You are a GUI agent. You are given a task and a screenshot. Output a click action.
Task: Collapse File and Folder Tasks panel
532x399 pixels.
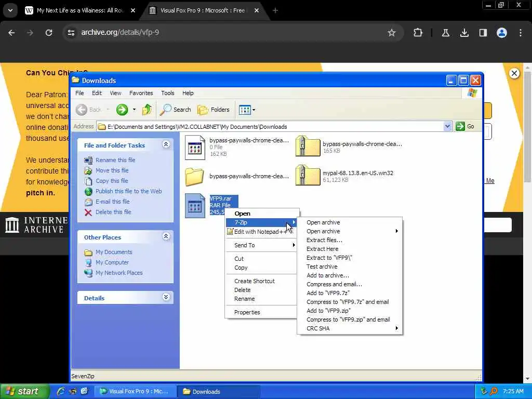166,144
